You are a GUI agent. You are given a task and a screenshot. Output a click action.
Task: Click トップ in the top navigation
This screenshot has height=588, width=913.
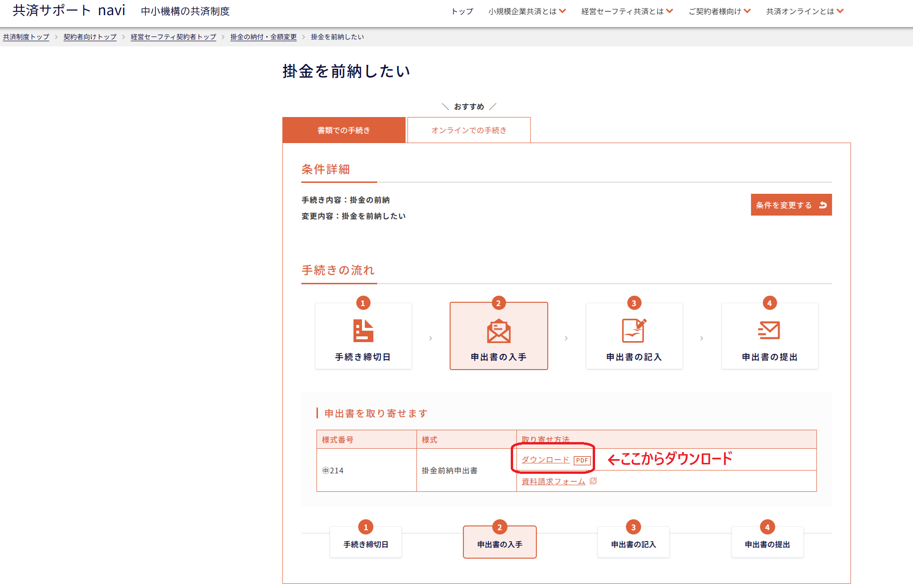tap(462, 11)
